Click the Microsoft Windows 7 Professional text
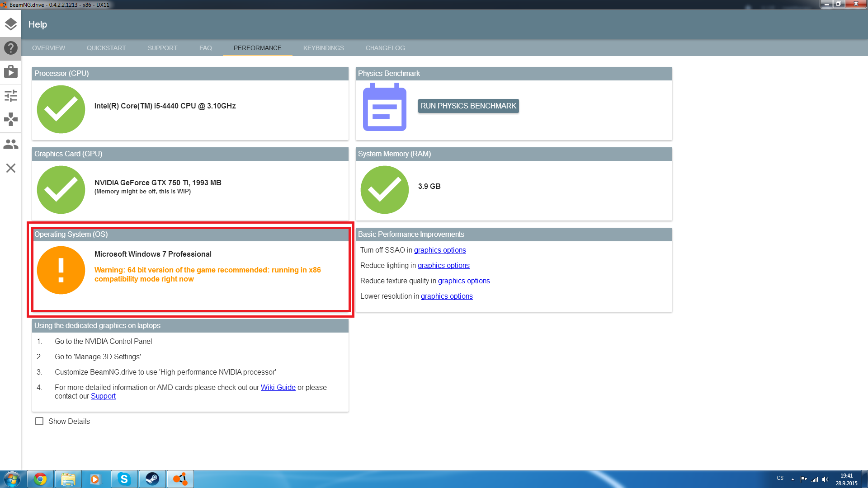Image resolution: width=868 pixels, height=488 pixels. (x=153, y=254)
